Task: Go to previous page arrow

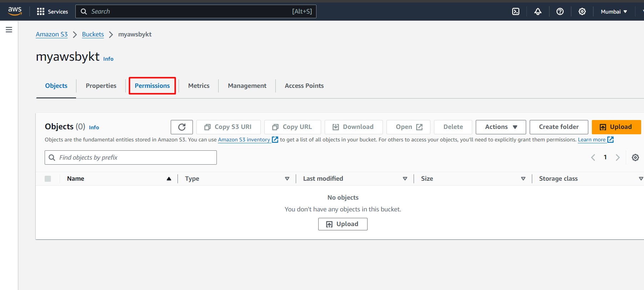Action: pyautogui.click(x=593, y=157)
